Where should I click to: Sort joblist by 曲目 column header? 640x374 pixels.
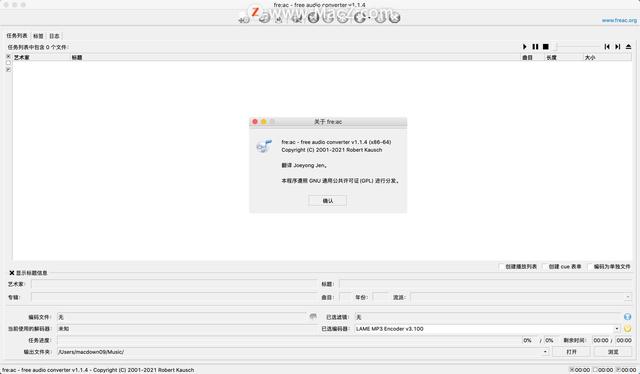(533, 57)
